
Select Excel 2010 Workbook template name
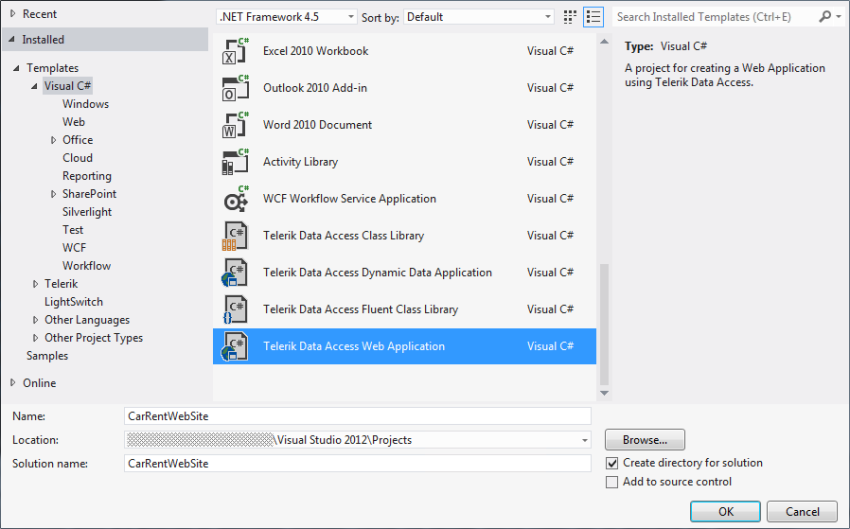[315, 51]
